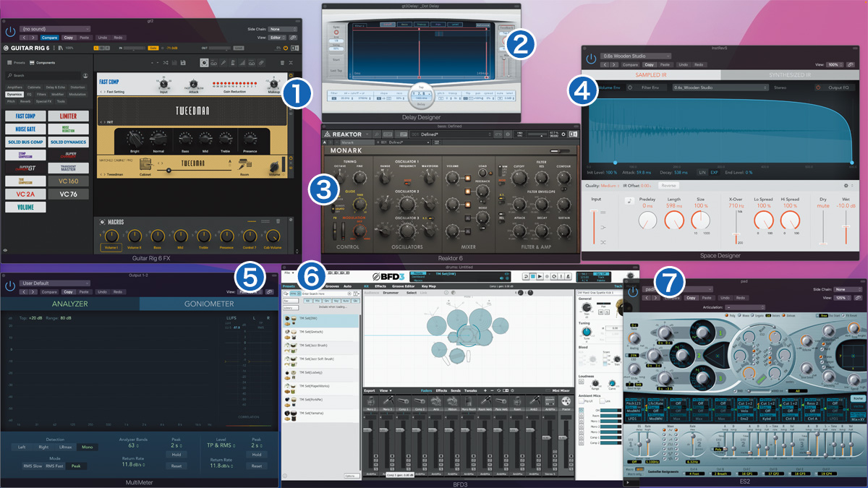Adjust the Wet level slider in Space Designer
Screen dimensions: 868x488
click(x=846, y=226)
